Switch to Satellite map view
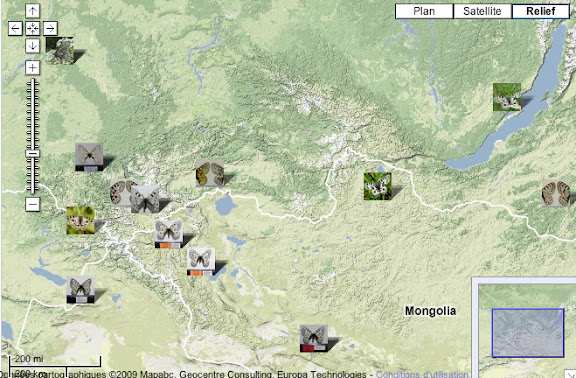This screenshot has height=378, width=576. tap(482, 11)
